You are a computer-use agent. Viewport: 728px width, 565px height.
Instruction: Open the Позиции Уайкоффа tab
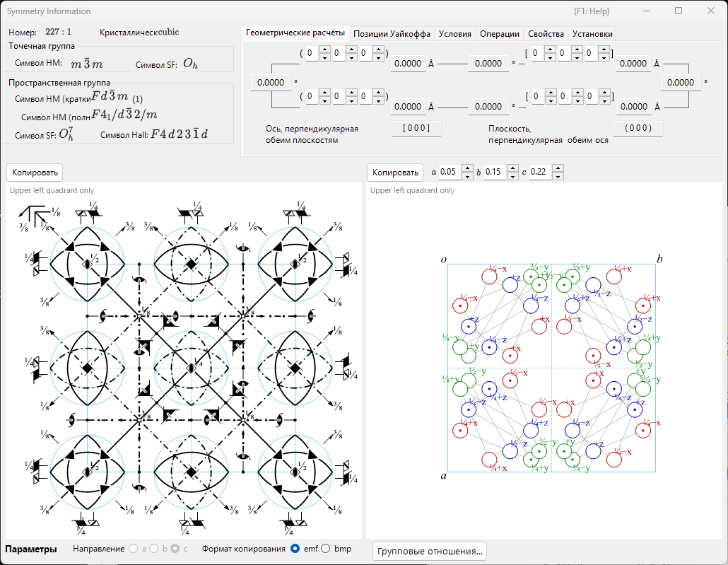(392, 33)
